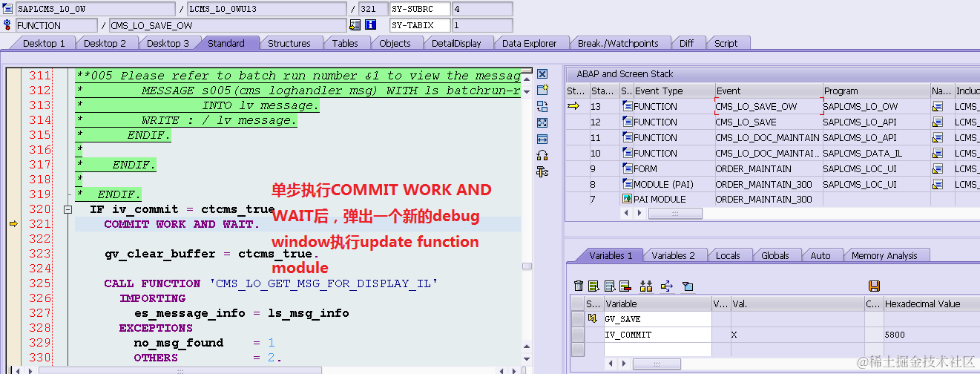Click navigation icon in CMS_LO_SAVE_OW stack row
This screenshot has height=374, width=980.
(x=937, y=106)
